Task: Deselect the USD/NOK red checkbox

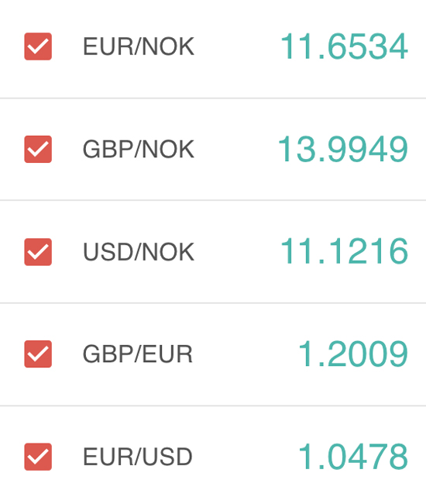Action: (x=38, y=252)
